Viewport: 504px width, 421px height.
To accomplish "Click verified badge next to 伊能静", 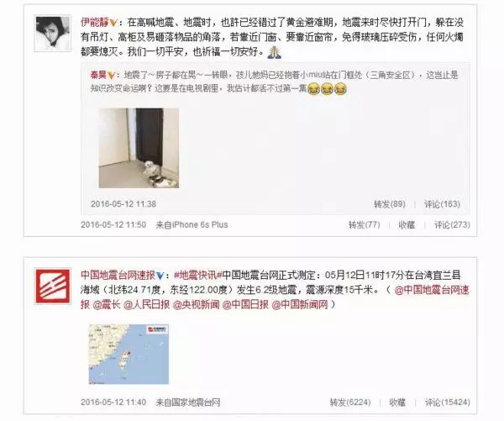I will pyautogui.click(x=113, y=23).
